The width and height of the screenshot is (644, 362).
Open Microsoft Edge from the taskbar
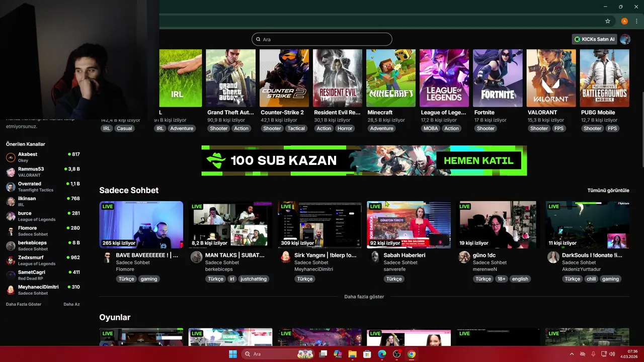click(x=382, y=354)
